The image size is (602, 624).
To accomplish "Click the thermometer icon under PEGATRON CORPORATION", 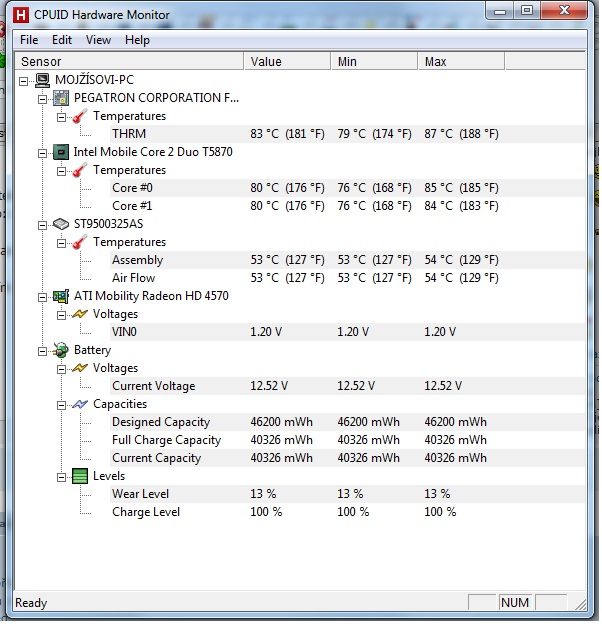I will tap(80, 116).
